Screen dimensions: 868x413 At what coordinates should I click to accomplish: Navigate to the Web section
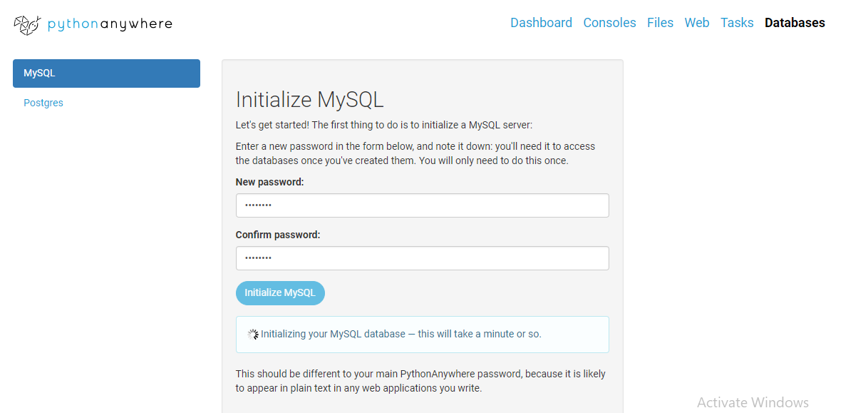(697, 22)
